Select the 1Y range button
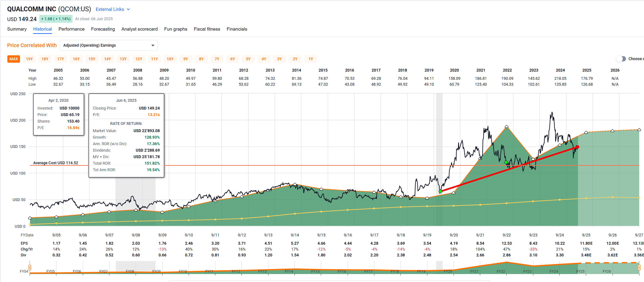Screen dimensions: 644x282 [311, 59]
